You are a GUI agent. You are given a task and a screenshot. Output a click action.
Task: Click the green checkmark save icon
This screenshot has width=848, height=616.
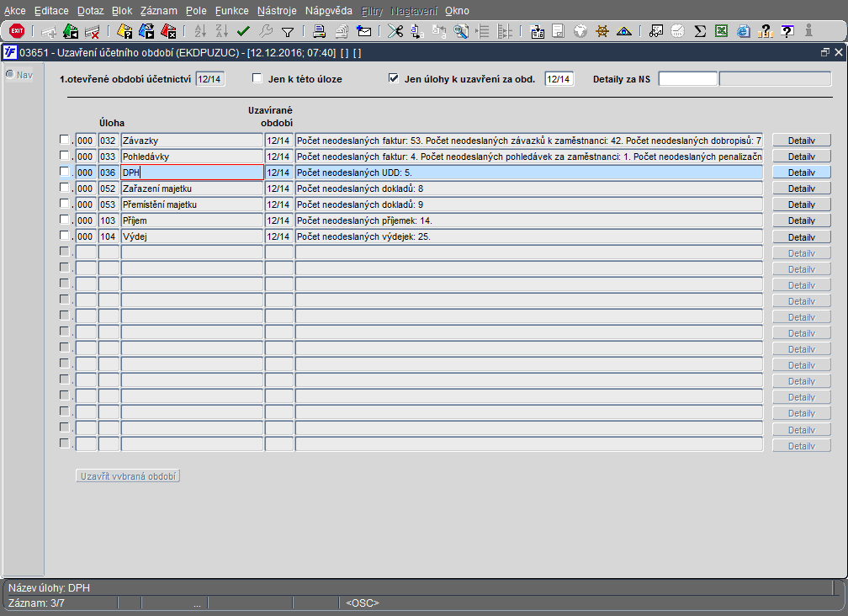[x=243, y=31]
